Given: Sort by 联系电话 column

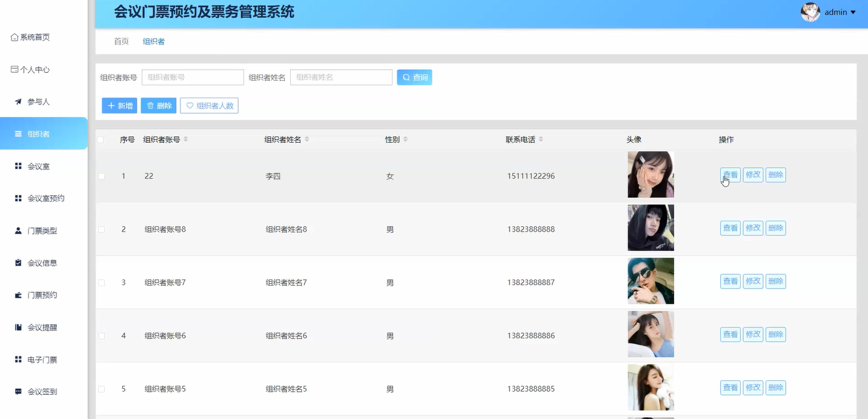Looking at the screenshot, I should [x=541, y=139].
